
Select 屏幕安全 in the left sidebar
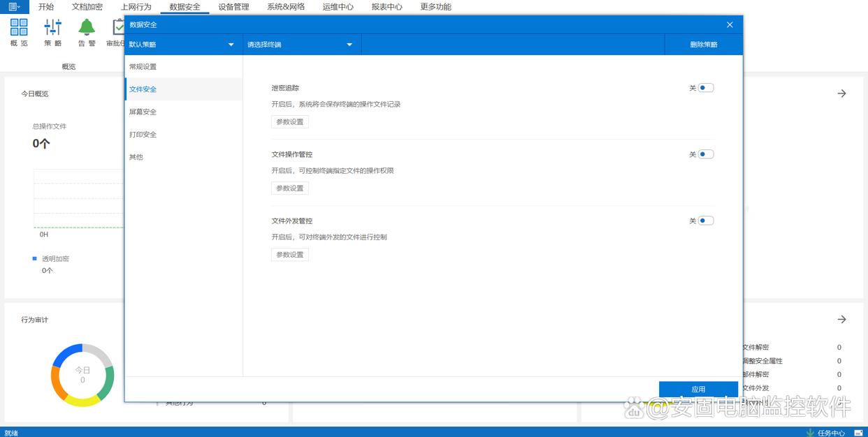click(x=143, y=112)
